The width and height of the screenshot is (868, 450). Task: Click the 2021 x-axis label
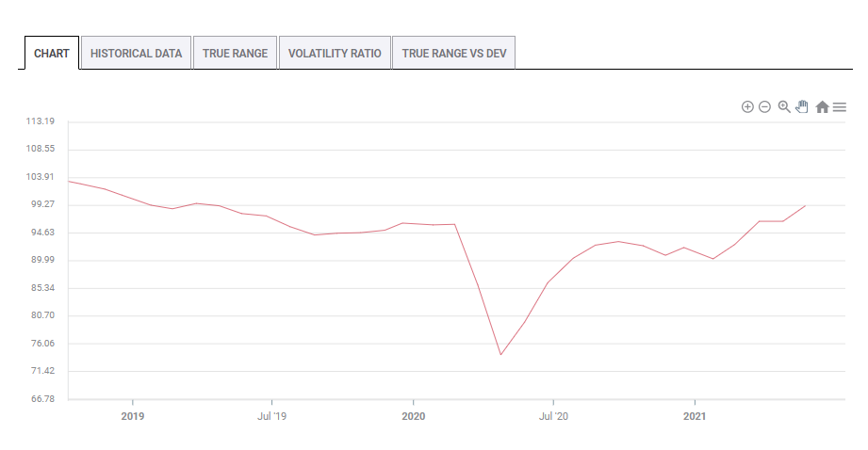(x=695, y=416)
